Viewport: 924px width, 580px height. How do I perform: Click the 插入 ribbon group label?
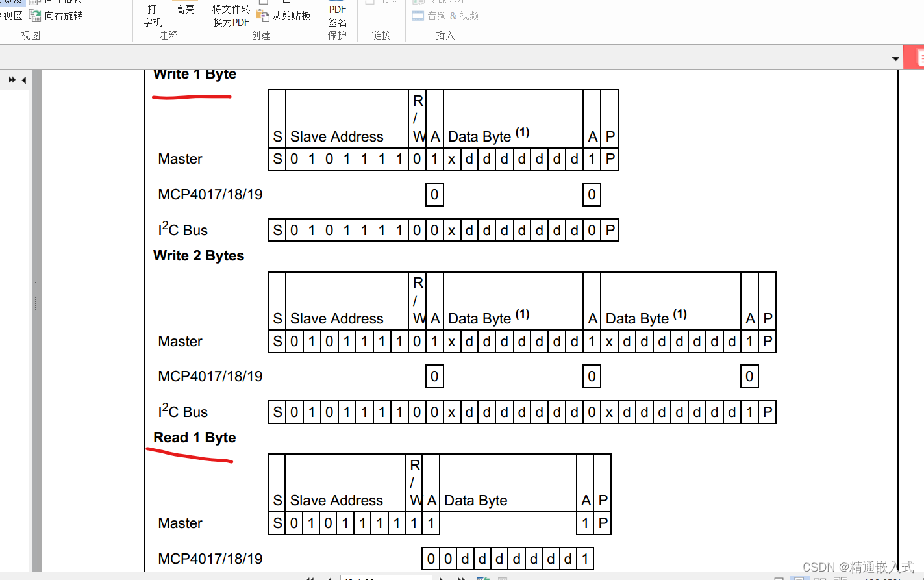[x=445, y=36]
